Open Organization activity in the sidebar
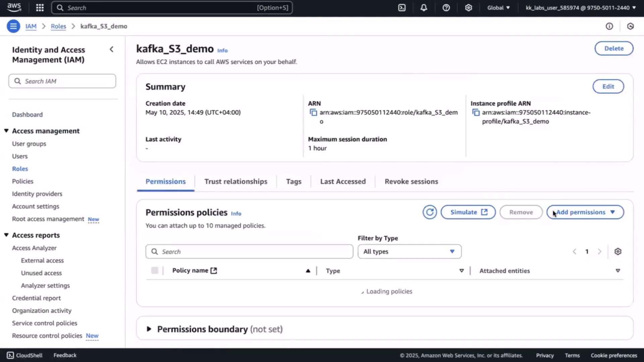This screenshot has height=362, width=644. point(42,311)
